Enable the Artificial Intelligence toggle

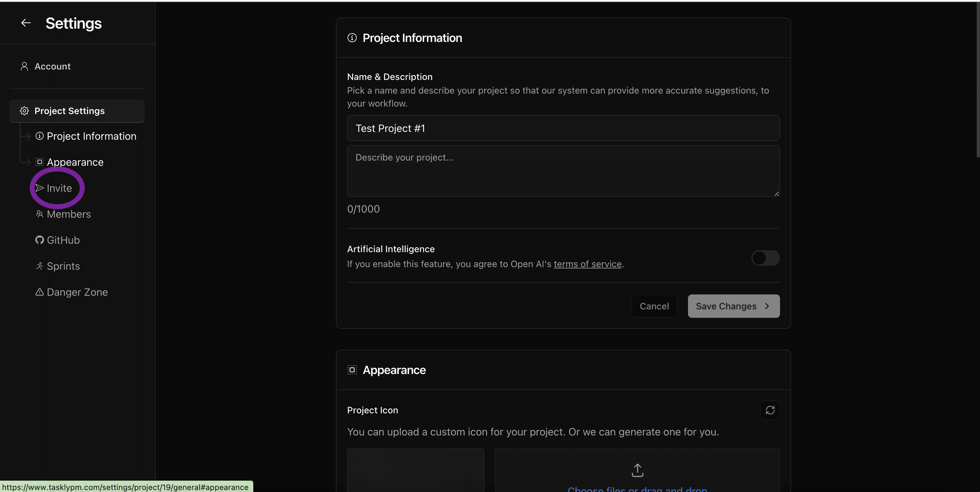click(765, 258)
